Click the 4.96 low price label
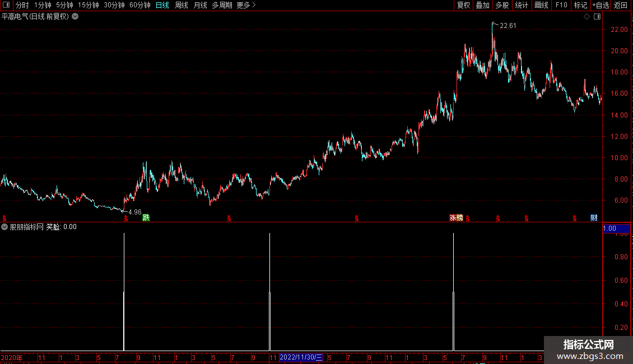This screenshot has height=364, width=633. click(x=135, y=212)
